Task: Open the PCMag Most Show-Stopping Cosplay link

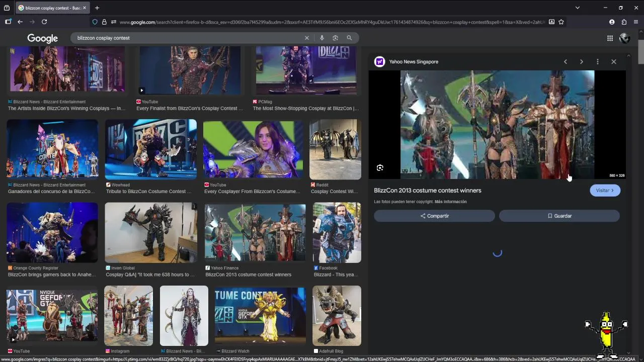Action: (306, 108)
